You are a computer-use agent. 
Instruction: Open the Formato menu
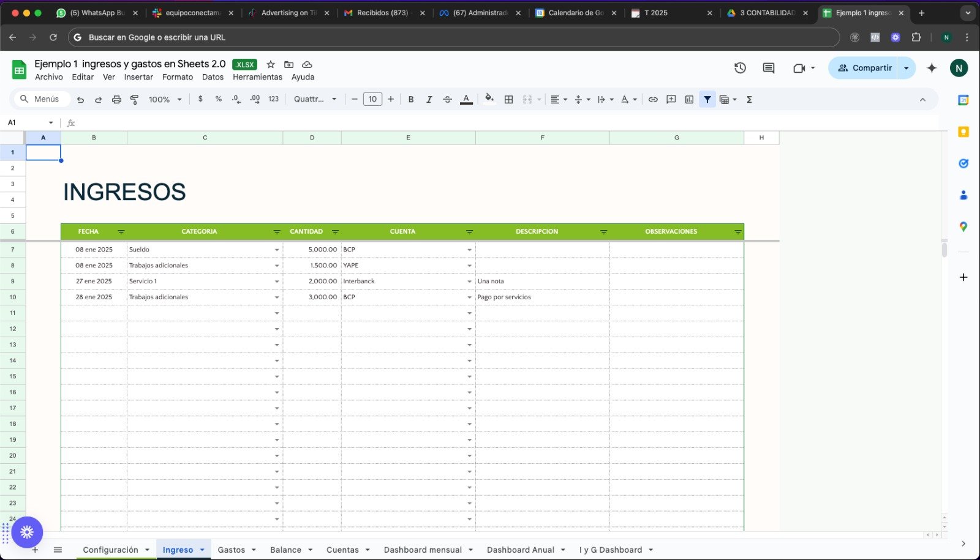[x=178, y=77]
